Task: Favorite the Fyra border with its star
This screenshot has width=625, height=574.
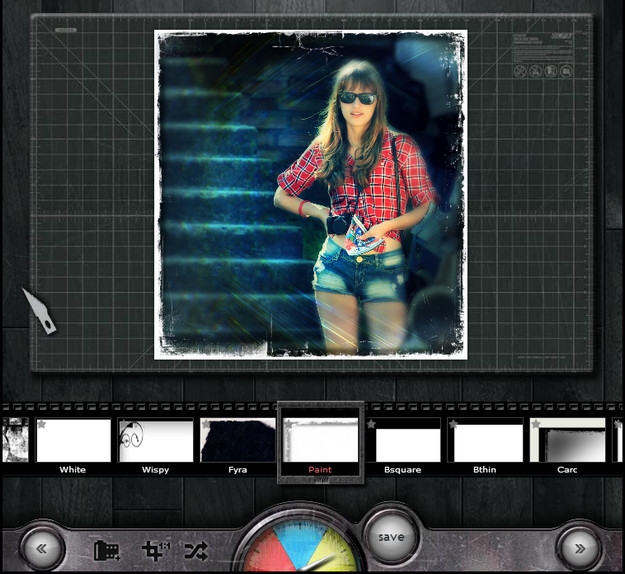Action: [x=206, y=424]
